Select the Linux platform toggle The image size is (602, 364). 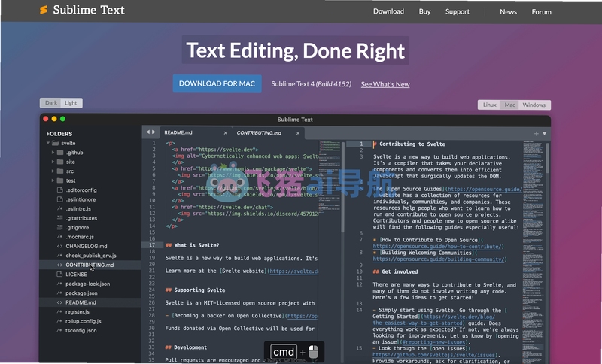point(489,105)
